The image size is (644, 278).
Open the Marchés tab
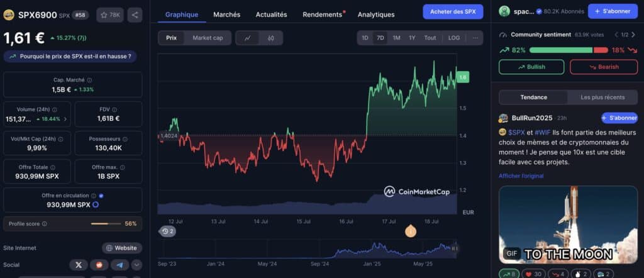[226, 14]
